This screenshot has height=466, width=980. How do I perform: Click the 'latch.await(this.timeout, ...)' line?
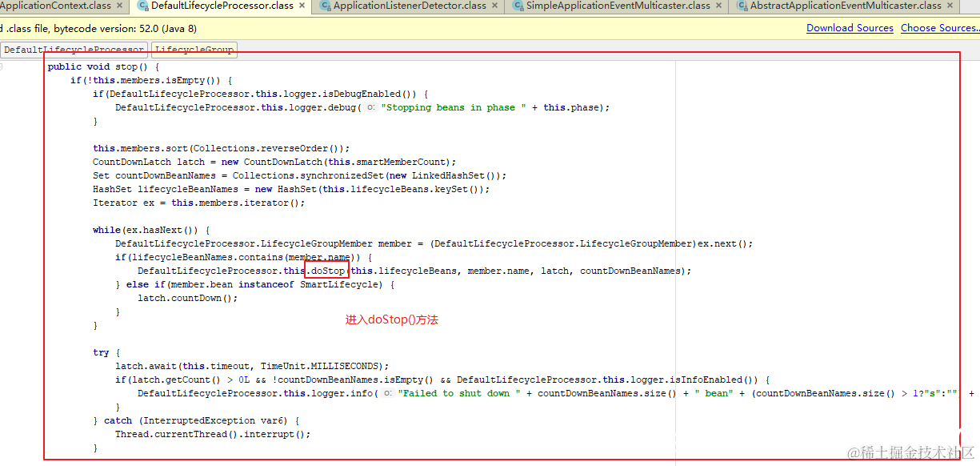(x=252, y=366)
